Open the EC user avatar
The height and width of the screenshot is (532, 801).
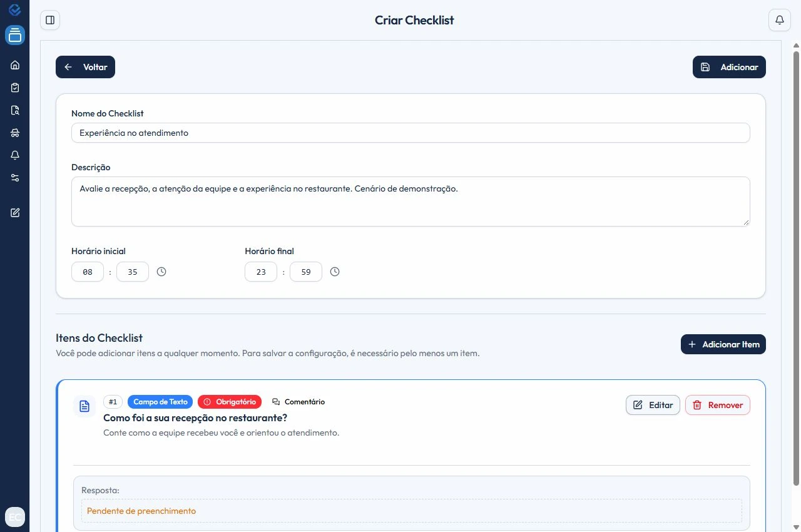point(15,517)
